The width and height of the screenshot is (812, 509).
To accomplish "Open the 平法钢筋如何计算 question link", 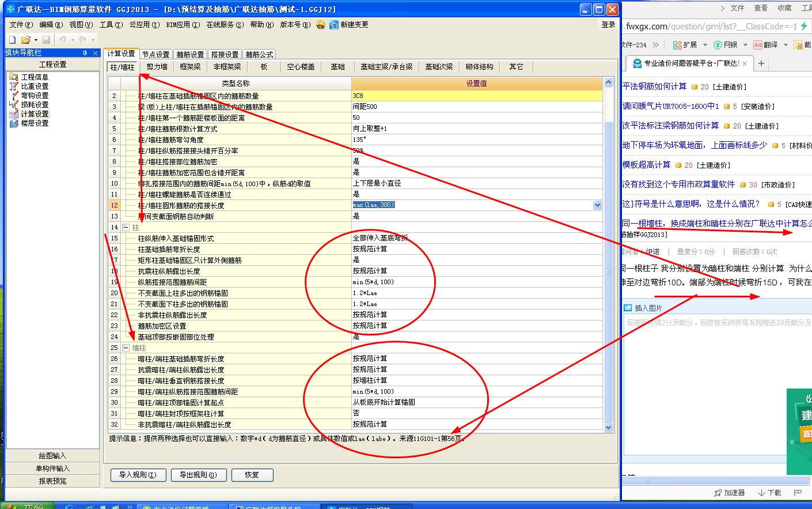I will pos(655,86).
